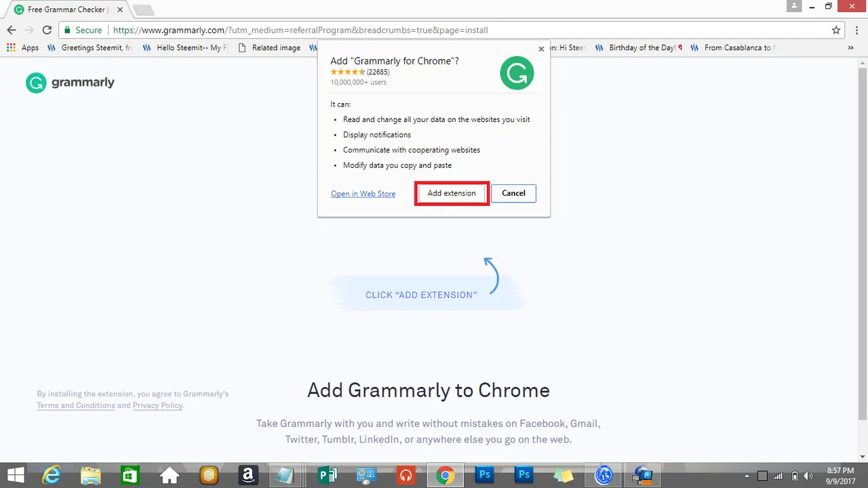
Task: Open the Windows Start button
Action: (x=15, y=475)
